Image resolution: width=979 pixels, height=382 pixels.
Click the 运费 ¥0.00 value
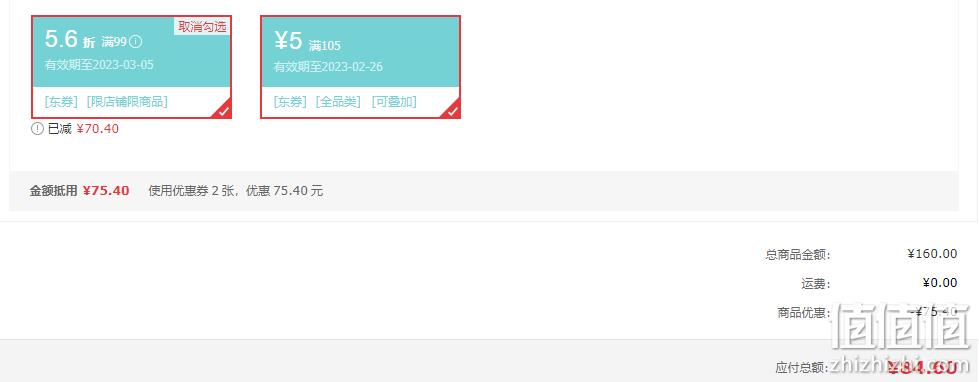(x=940, y=283)
